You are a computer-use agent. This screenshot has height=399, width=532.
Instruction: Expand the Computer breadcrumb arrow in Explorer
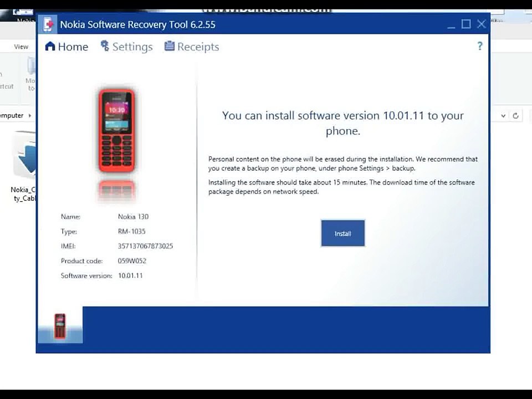[30, 116]
